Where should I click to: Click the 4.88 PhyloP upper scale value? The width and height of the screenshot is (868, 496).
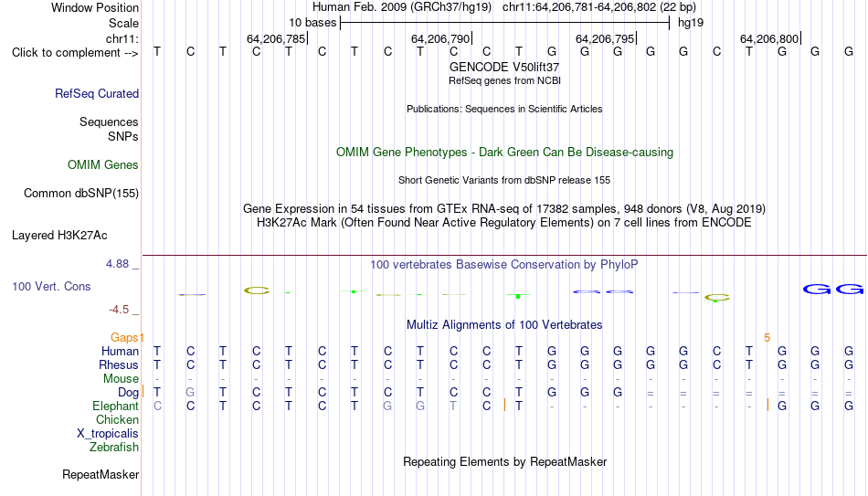click(x=117, y=264)
